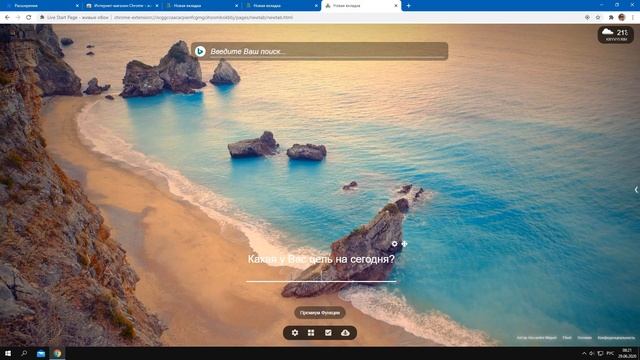Click the address bar URL
The height and width of the screenshot is (360, 640).
[x=203, y=18]
